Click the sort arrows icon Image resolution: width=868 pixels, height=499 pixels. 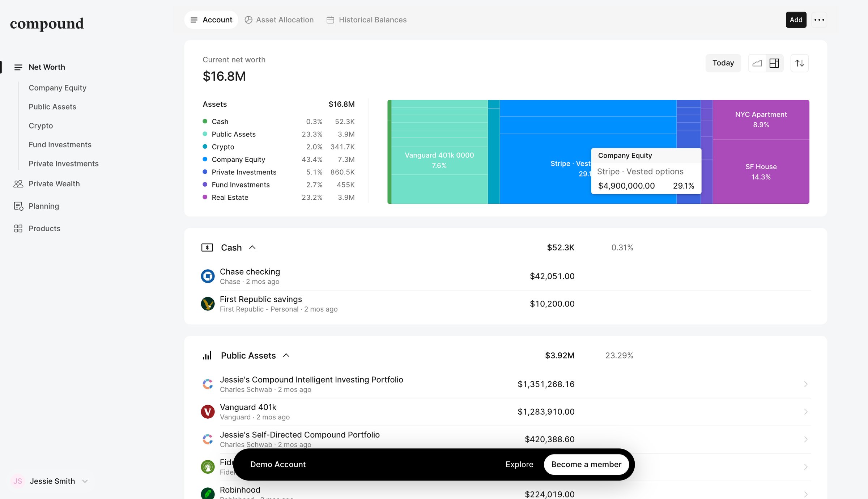[x=800, y=63]
